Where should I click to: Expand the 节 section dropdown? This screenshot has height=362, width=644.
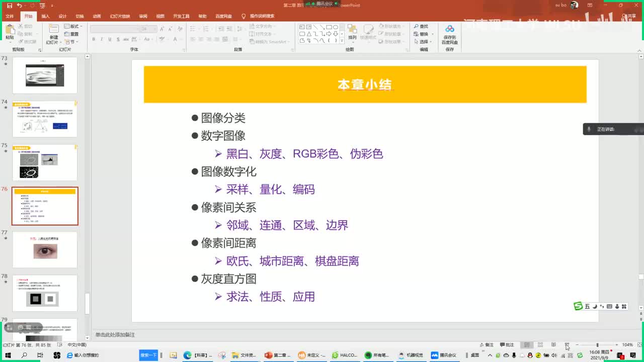(x=71, y=42)
